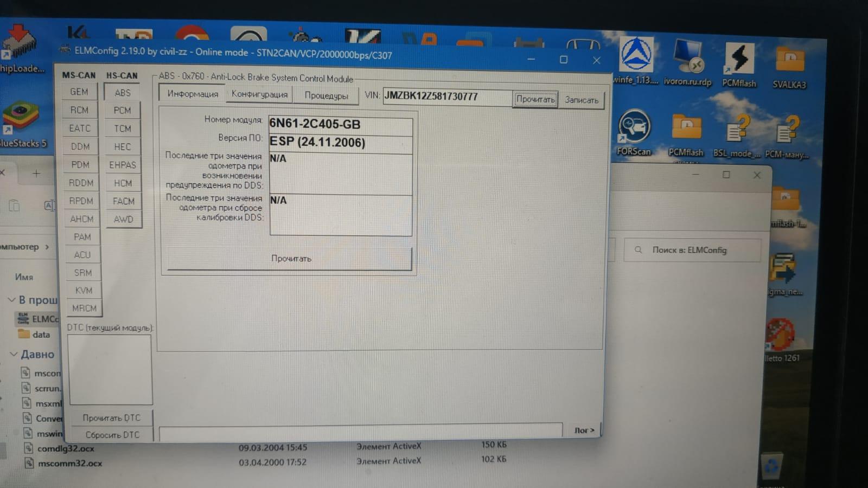Switch to the Конфигурация tab
This screenshot has height=488, width=868.
pyautogui.click(x=259, y=94)
